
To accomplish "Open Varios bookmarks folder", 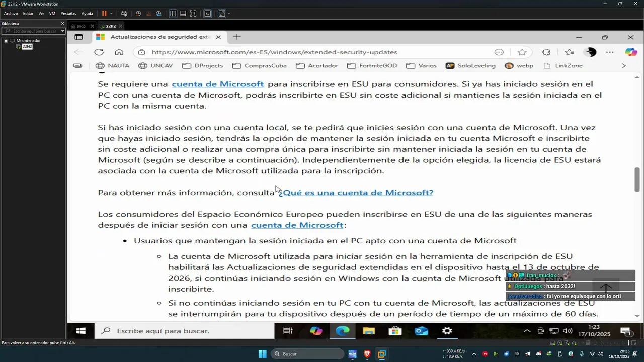I will coord(421,66).
